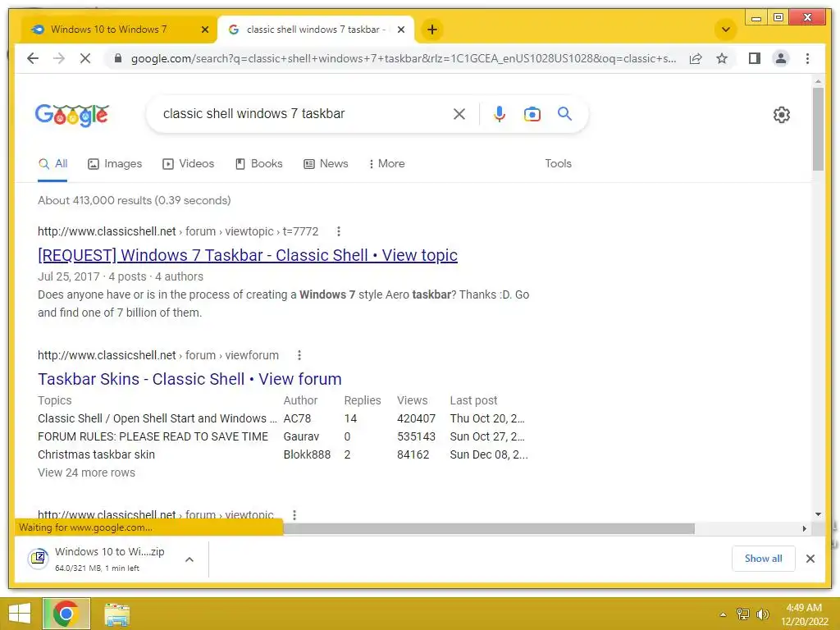Close the Windows 10 to Windows 7 tab
This screenshot has width=840, height=630.
pyautogui.click(x=204, y=30)
